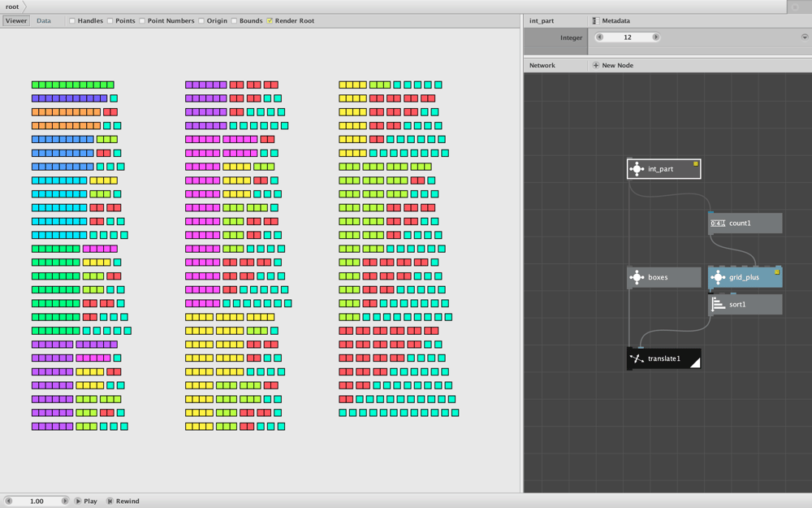Select the count1 node
Viewport: 812px width, 508px height.
click(x=745, y=223)
